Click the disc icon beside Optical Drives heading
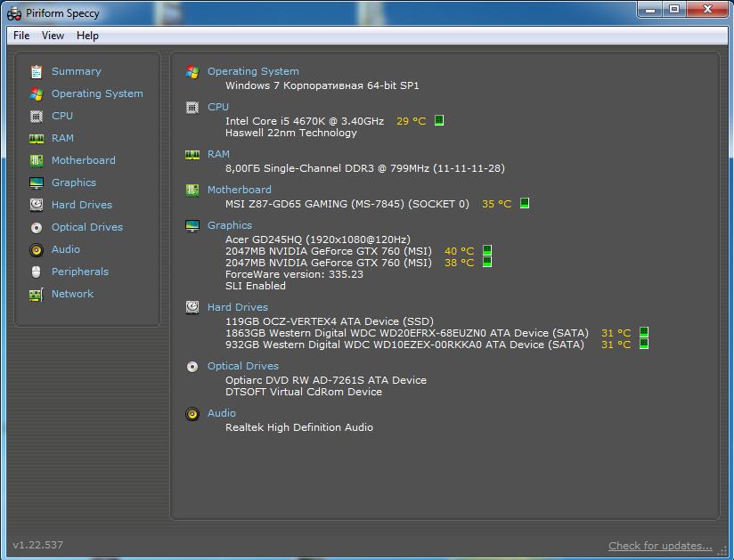This screenshot has width=734, height=560. (192, 366)
